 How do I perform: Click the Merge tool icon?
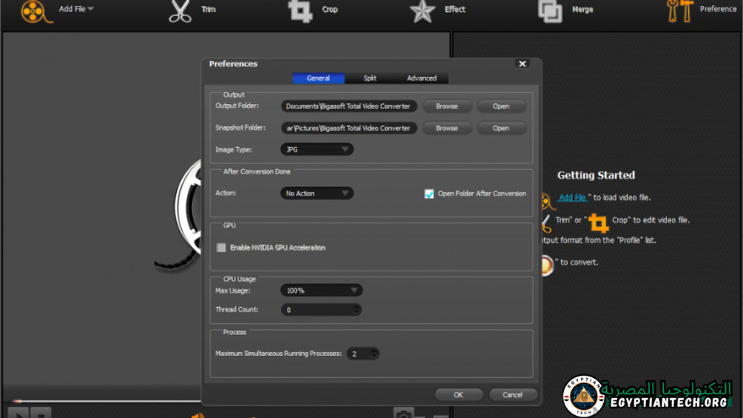pyautogui.click(x=550, y=11)
